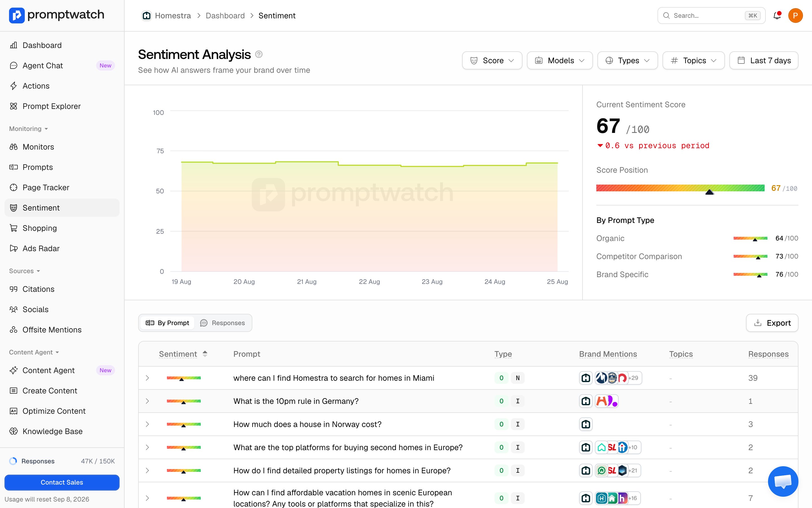Click the Prompt Explorer icon
The height and width of the screenshot is (508, 812).
point(14,106)
